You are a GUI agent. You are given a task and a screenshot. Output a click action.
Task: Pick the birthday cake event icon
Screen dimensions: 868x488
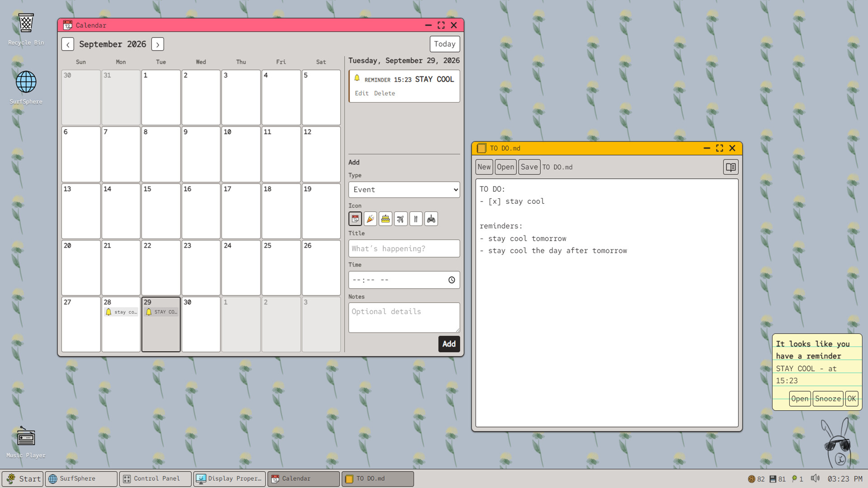[x=386, y=219]
